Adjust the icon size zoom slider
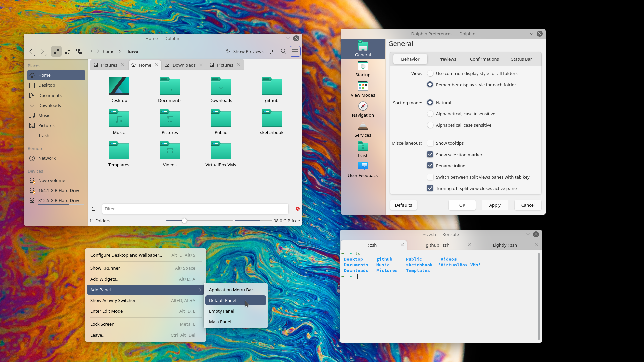 (184, 220)
